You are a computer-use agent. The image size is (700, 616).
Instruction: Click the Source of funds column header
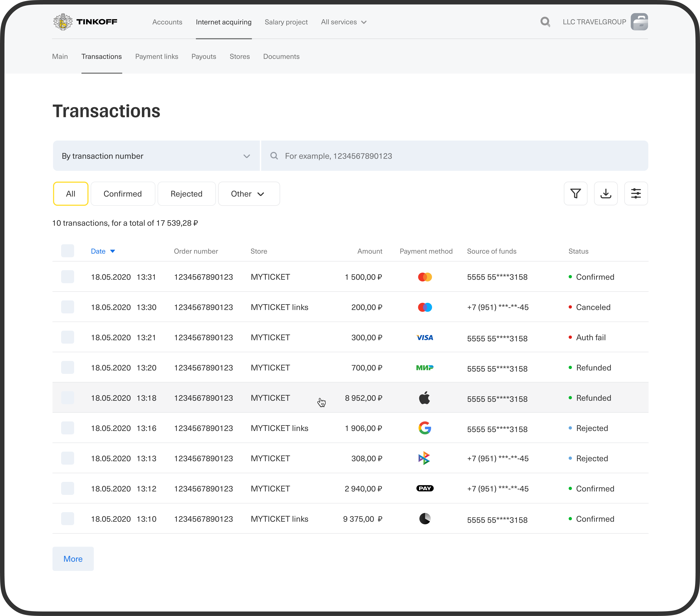pyautogui.click(x=492, y=251)
